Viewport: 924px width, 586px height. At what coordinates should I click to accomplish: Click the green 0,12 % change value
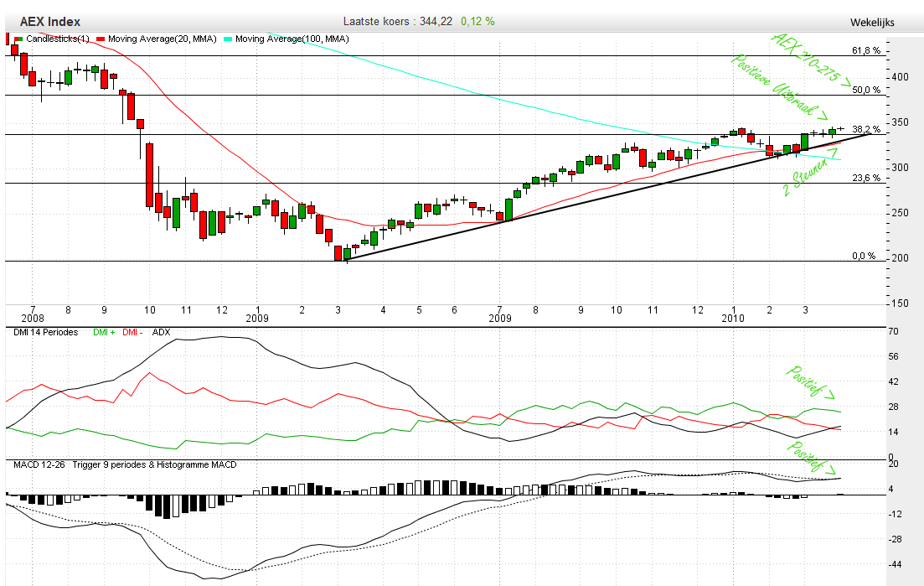coord(477,21)
